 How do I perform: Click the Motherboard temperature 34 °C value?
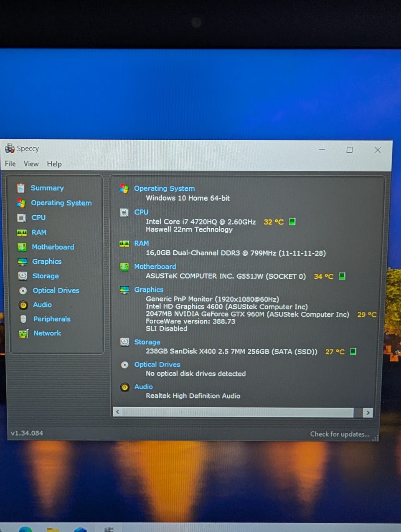click(324, 276)
